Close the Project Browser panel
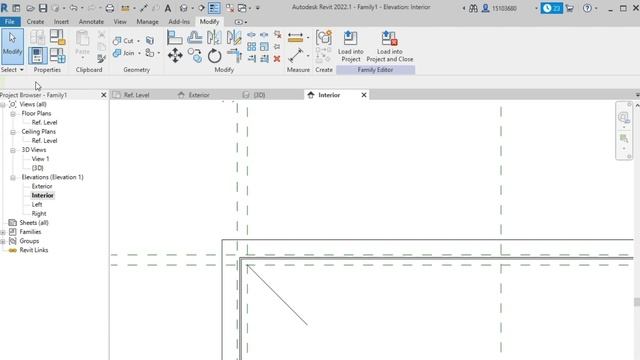Screen dimensions: 640x360 103,95
